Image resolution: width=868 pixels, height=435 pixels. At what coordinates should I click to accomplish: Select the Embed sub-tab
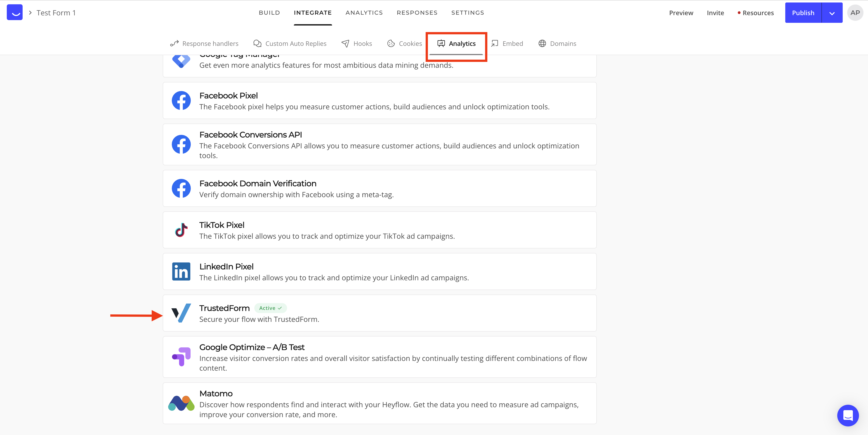tap(507, 43)
